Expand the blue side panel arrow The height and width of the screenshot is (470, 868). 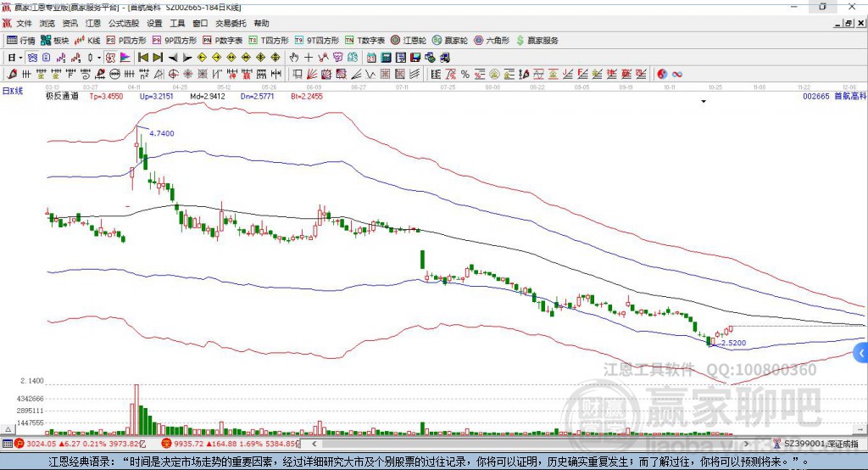[x=861, y=353]
